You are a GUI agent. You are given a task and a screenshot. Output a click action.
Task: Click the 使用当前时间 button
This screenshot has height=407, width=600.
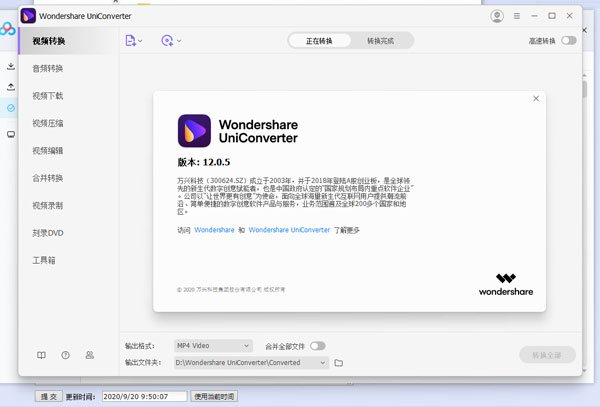(x=214, y=397)
